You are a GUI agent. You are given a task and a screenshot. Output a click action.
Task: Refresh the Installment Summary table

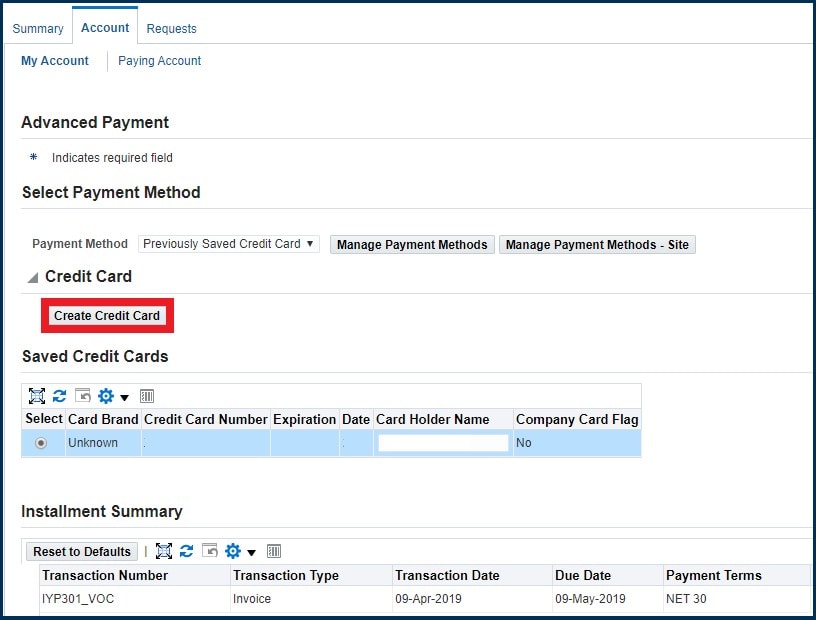187,551
